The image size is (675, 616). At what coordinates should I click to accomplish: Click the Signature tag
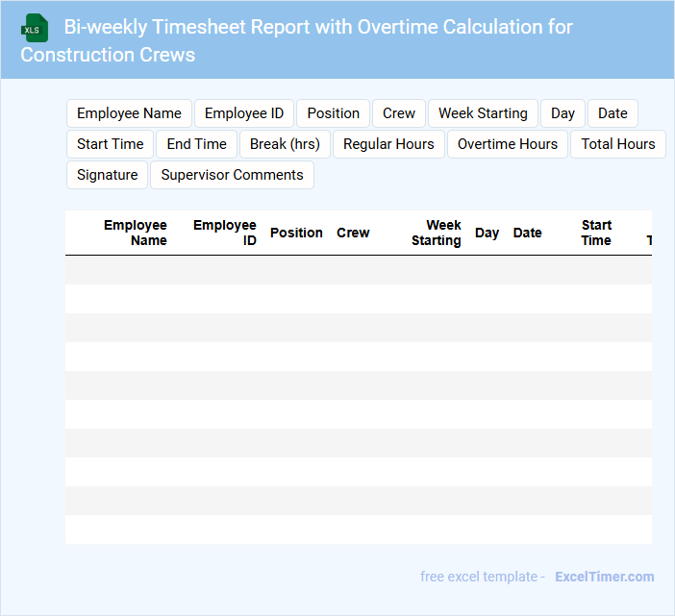point(107,175)
